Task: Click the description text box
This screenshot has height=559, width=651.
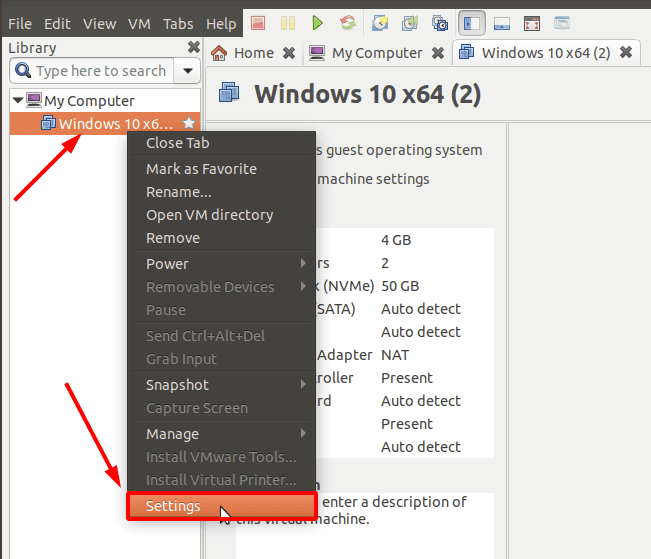Action: (x=365, y=526)
